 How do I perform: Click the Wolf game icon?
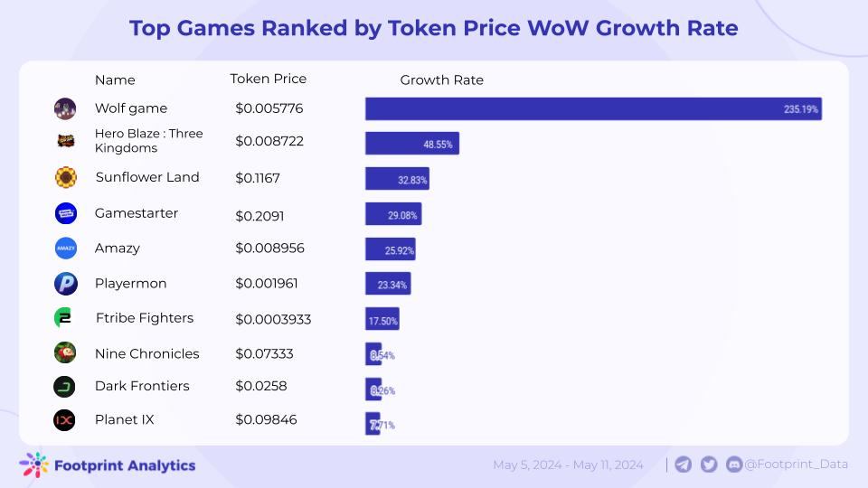(64, 108)
